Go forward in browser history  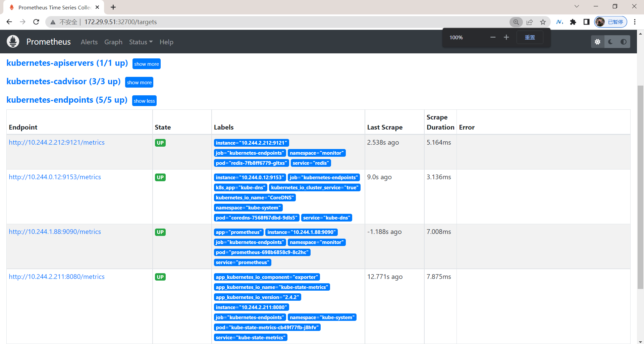pos(22,22)
